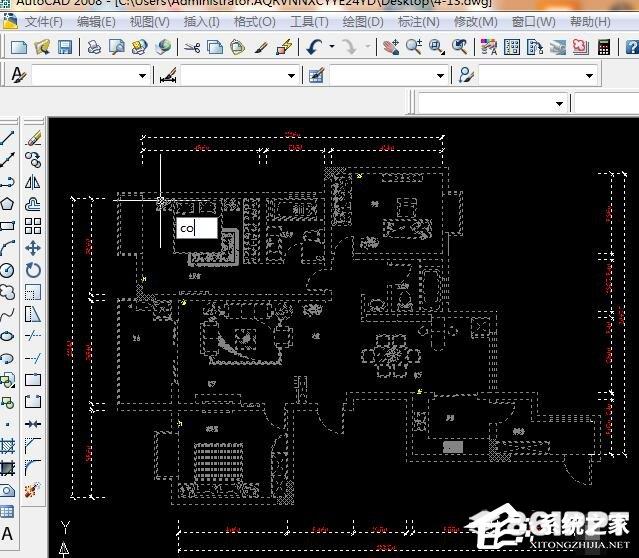This screenshot has height=558, width=639.
Task: Select the Mirror tool
Action: coord(33,182)
